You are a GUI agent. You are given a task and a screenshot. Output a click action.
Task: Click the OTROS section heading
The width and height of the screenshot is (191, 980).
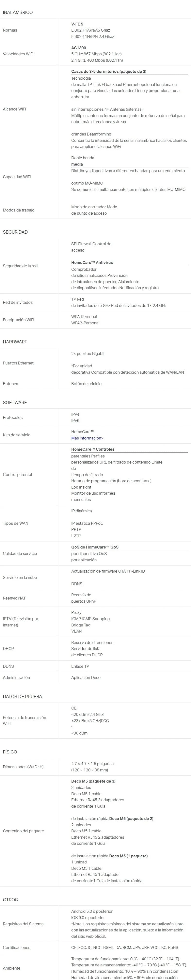point(10,899)
